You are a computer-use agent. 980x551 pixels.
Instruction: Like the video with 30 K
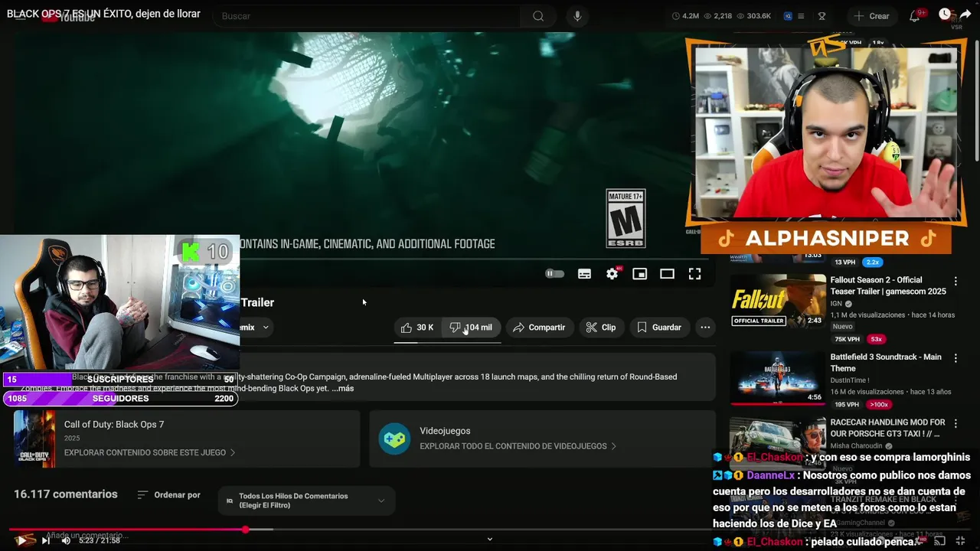click(417, 328)
